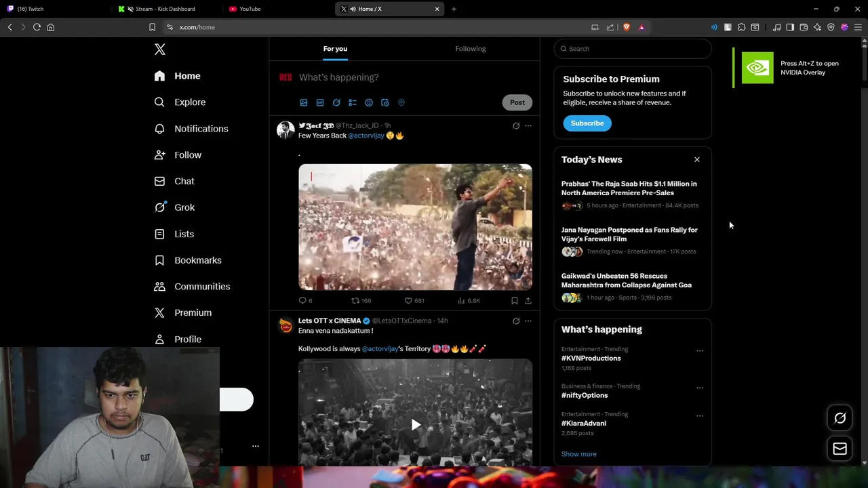Open Grok explain on Lets OTT x CINEMA post
This screenshot has height=488, width=868.
click(516, 321)
